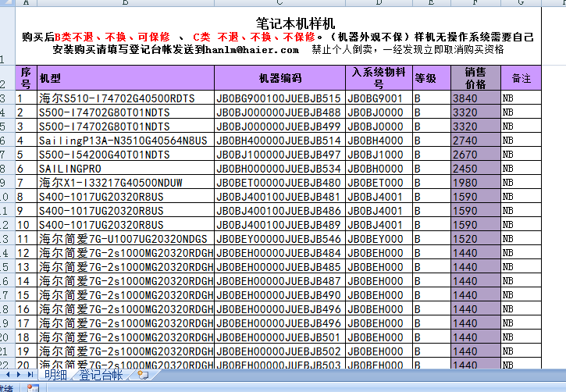The width and height of the screenshot is (566, 392).
Task: Click row header 3 to select the row
Action: pos(7,98)
